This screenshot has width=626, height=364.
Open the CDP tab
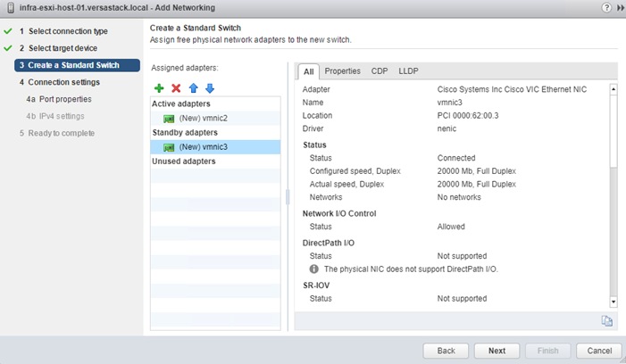tap(380, 71)
